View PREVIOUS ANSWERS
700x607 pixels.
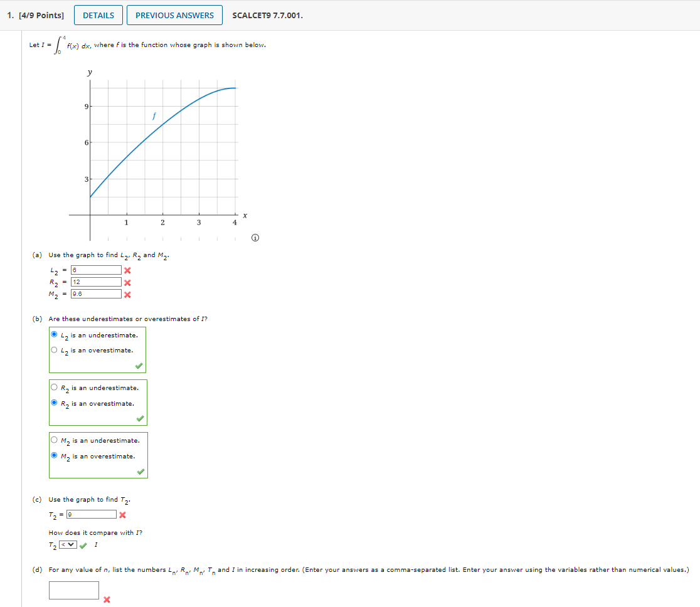[x=174, y=14]
